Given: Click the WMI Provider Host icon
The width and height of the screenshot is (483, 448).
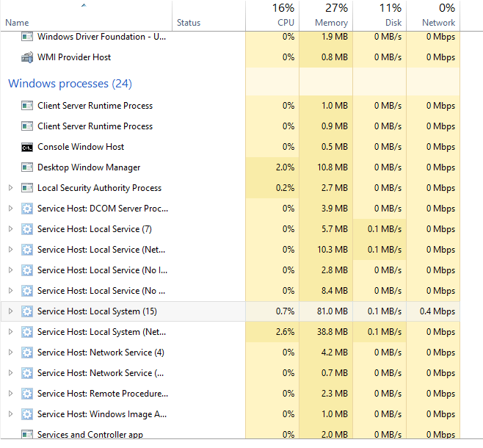Looking at the screenshot, I should (x=27, y=57).
